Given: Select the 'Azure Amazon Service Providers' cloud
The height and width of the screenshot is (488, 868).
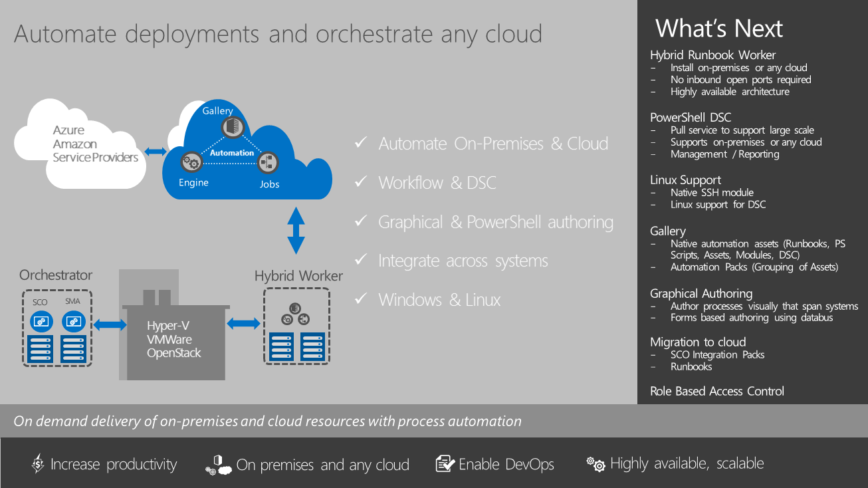Looking at the screenshot, I should pos(80,144).
